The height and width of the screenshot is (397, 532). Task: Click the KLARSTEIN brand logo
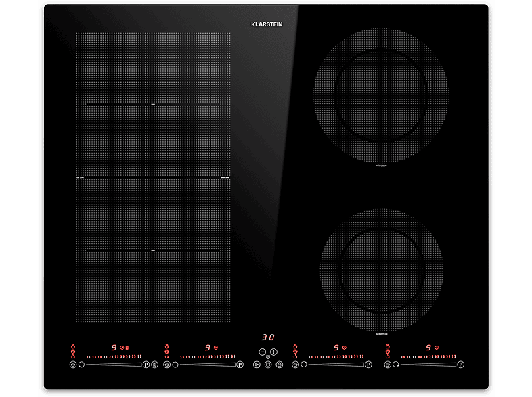[267, 24]
